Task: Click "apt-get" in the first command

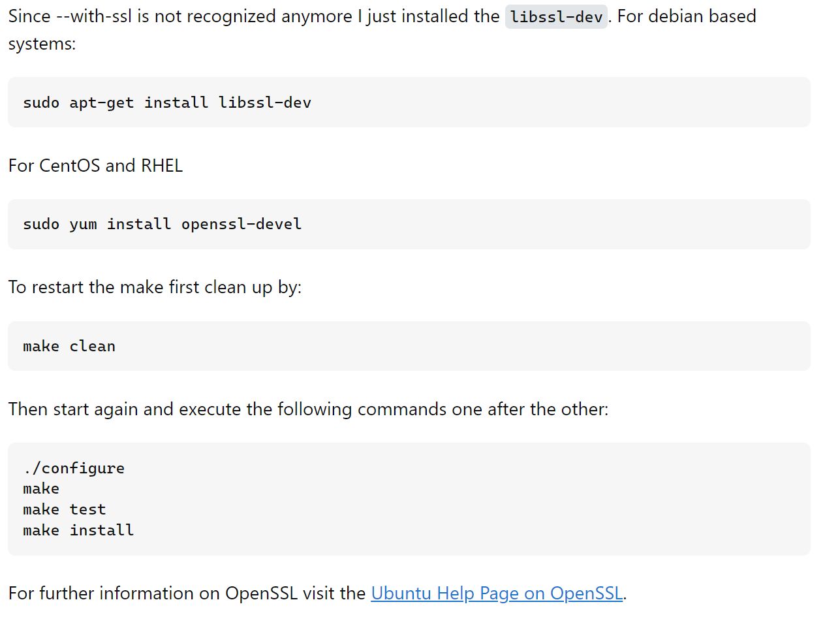Action: point(101,103)
